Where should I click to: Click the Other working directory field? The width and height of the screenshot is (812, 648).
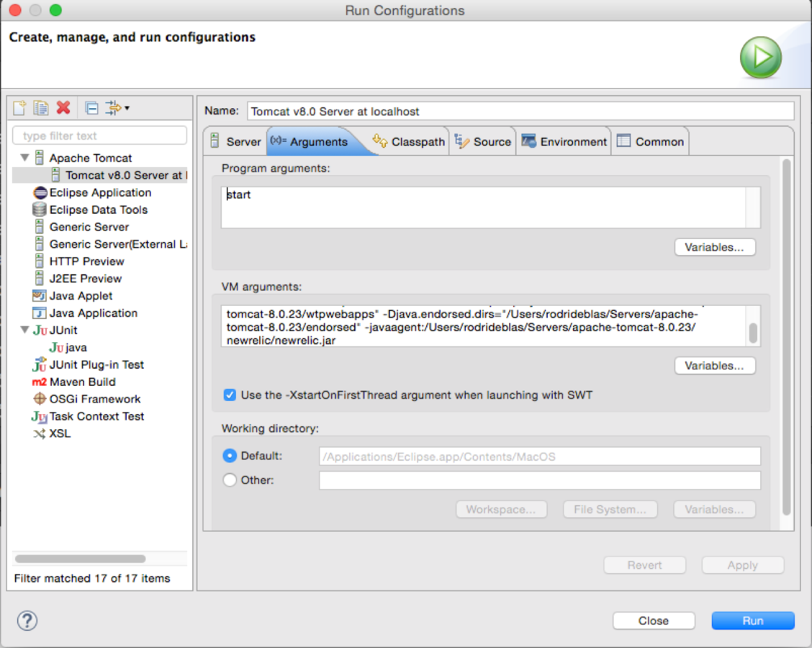coord(540,480)
